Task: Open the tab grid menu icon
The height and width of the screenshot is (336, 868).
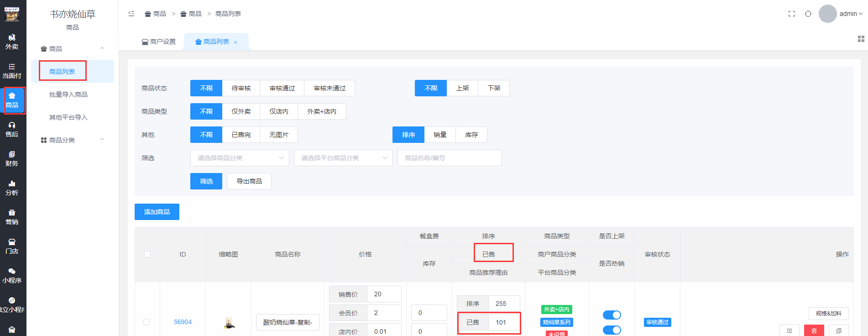Action: point(861,39)
